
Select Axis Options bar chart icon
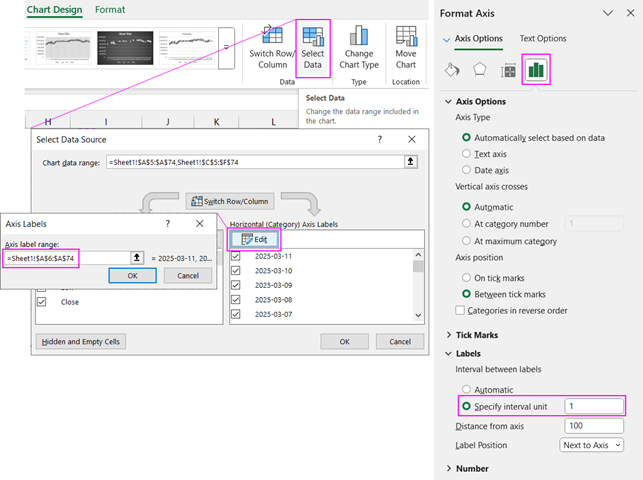tap(536, 70)
